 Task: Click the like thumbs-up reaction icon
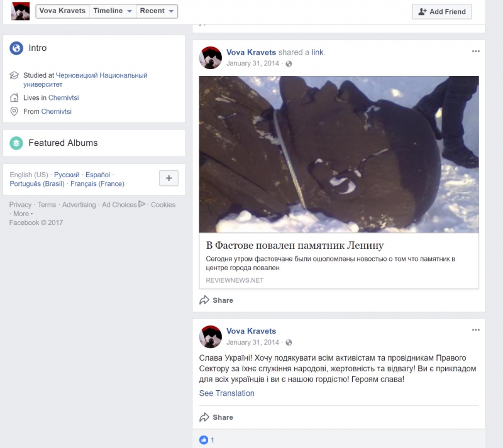[204, 440]
